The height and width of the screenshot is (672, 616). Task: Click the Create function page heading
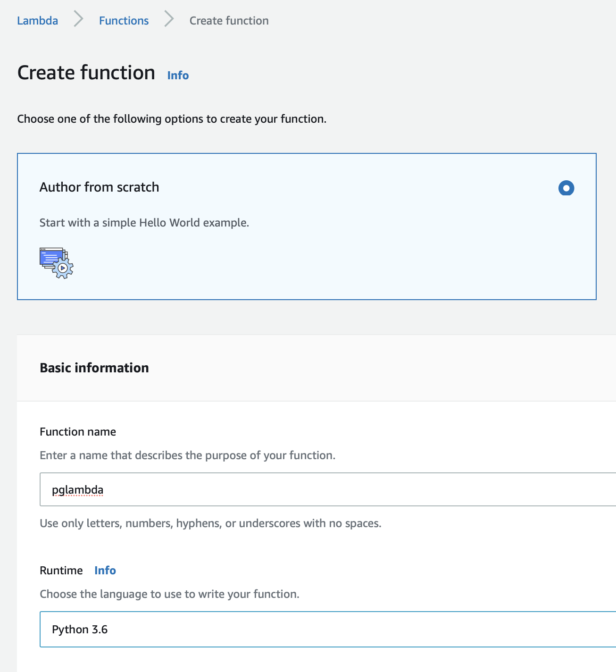pyautogui.click(x=86, y=73)
